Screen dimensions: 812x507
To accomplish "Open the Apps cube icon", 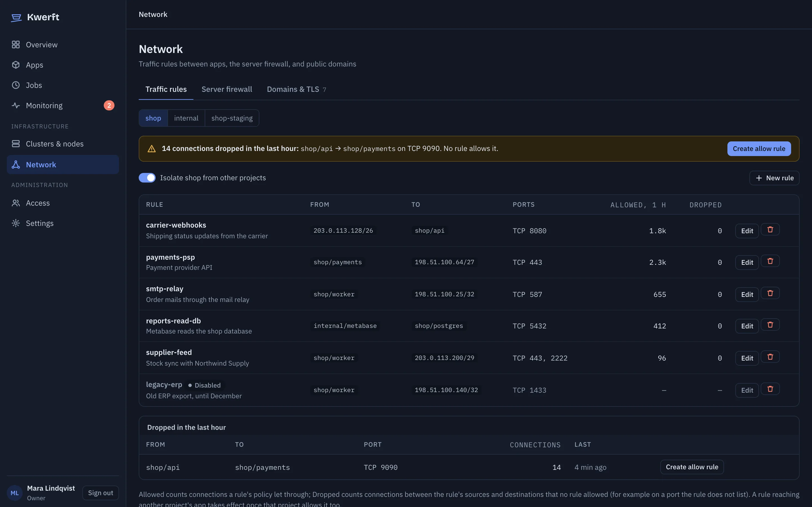I will [x=16, y=65].
